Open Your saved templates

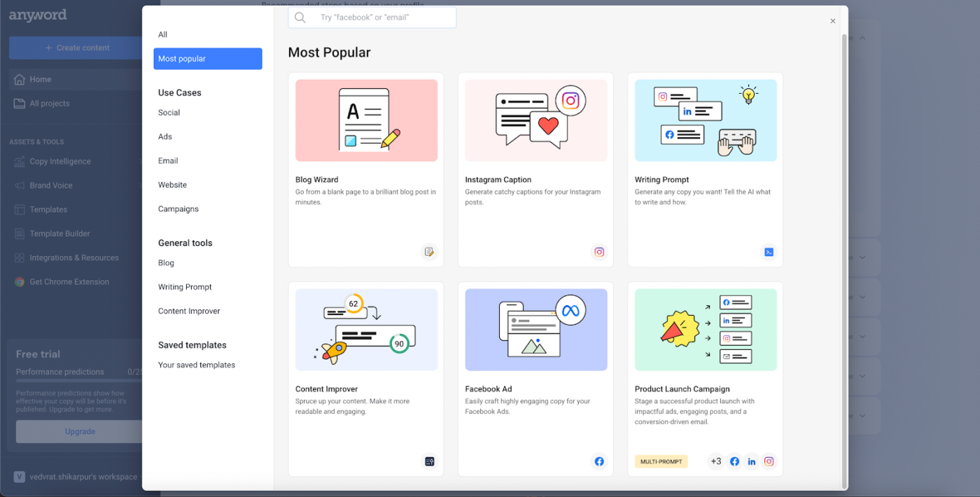click(x=197, y=365)
